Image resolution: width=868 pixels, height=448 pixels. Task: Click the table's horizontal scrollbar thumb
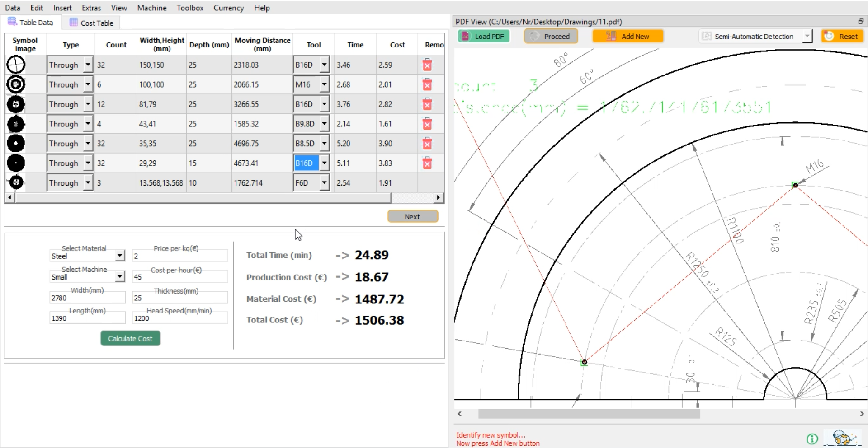[x=203, y=197]
